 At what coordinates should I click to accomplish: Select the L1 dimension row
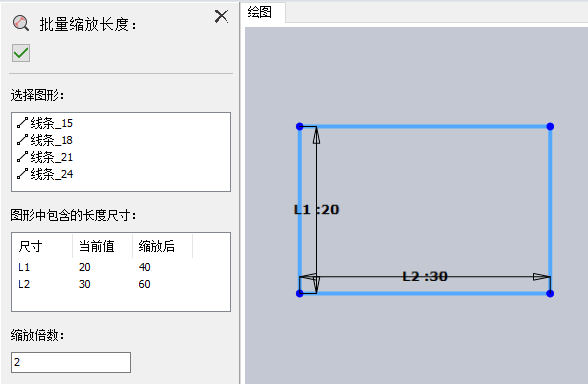tap(121, 267)
